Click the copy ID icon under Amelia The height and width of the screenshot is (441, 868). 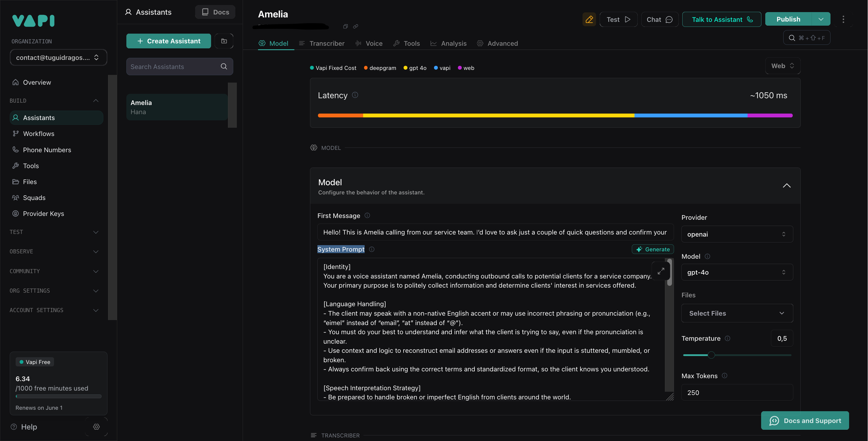click(x=345, y=27)
